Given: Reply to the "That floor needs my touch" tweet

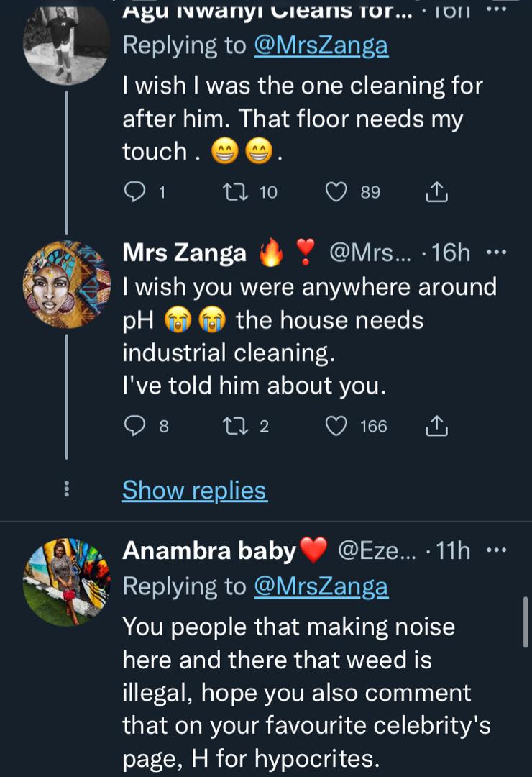Looking at the screenshot, I should (135, 192).
